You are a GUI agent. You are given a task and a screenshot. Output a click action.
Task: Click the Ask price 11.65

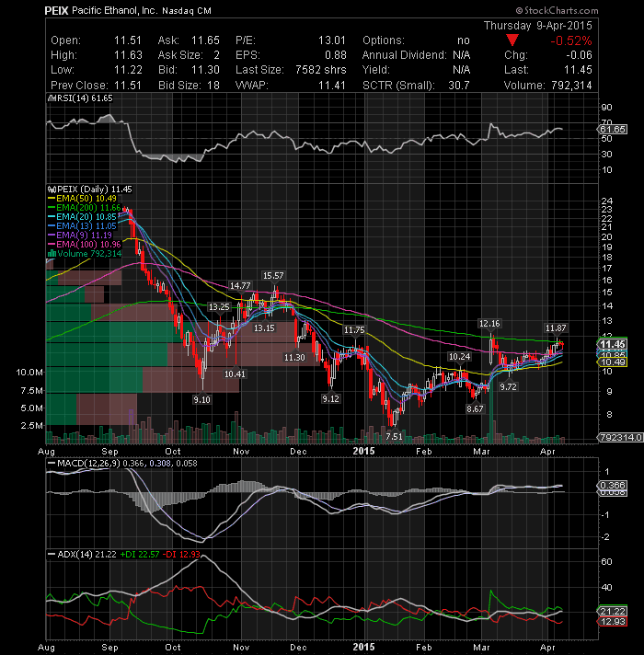205,40
